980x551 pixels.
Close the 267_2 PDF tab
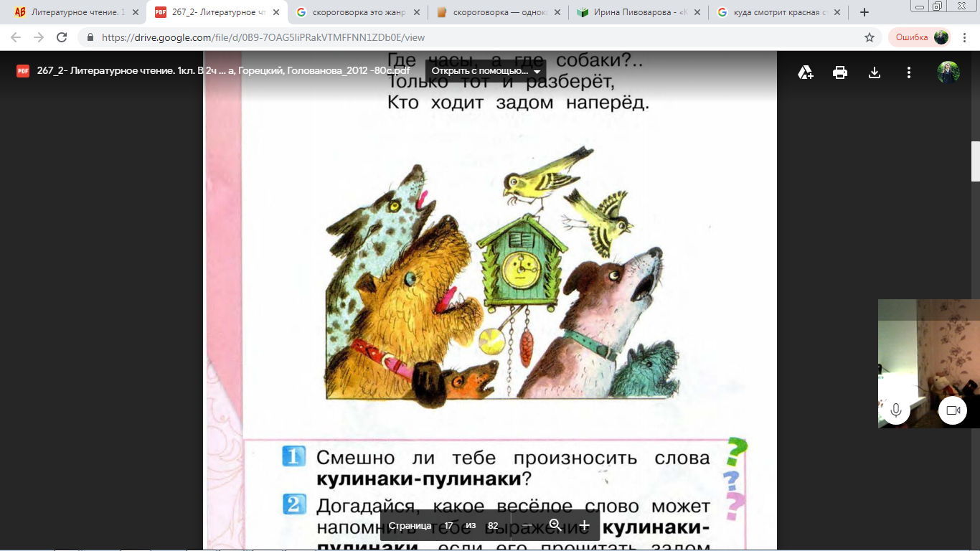(x=275, y=12)
